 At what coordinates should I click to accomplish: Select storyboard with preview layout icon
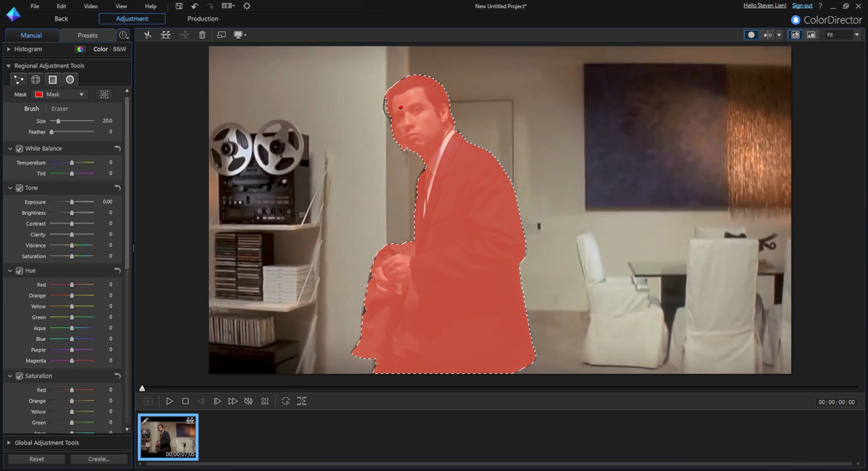tap(795, 35)
